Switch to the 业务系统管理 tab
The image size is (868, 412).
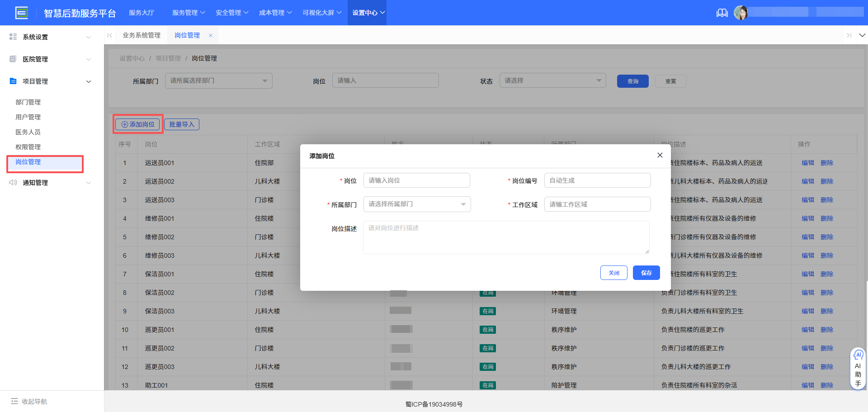coord(142,35)
